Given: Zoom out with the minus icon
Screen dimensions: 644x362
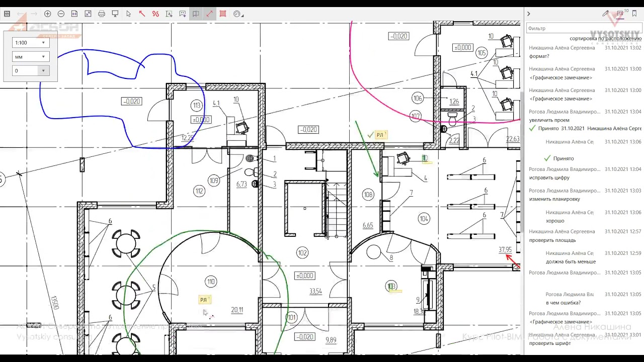Looking at the screenshot, I should click(61, 14).
